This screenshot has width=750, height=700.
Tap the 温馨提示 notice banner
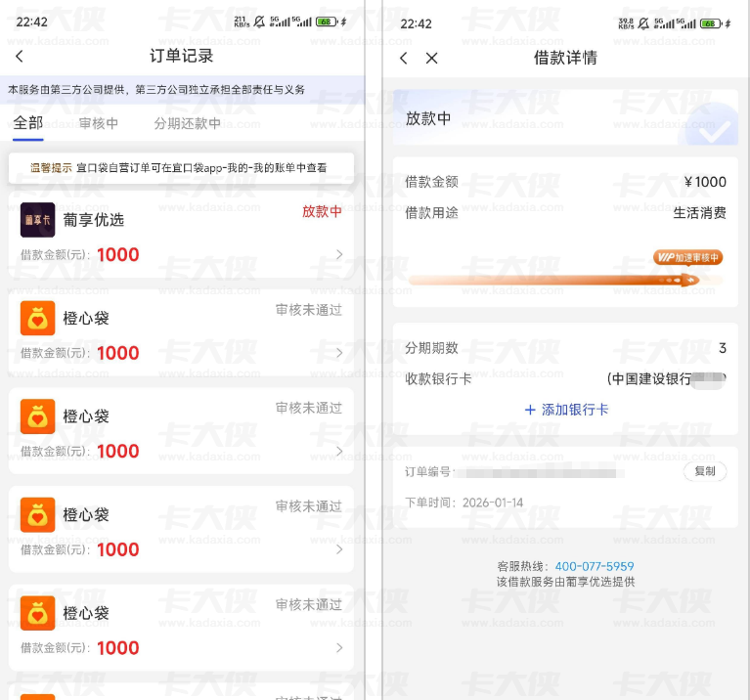181,168
